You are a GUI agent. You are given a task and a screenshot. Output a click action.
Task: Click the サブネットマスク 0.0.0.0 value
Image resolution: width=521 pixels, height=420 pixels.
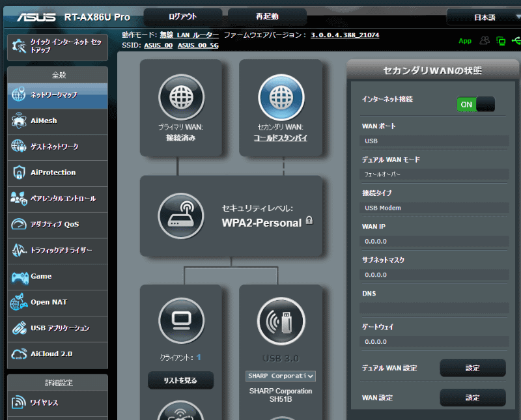point(434,275)
